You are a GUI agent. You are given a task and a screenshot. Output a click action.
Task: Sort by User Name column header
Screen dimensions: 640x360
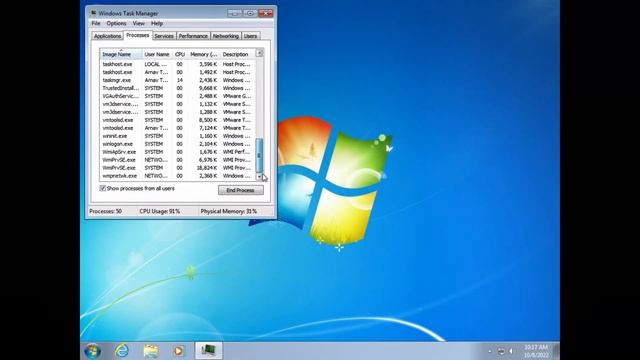[x=157, y=54]
